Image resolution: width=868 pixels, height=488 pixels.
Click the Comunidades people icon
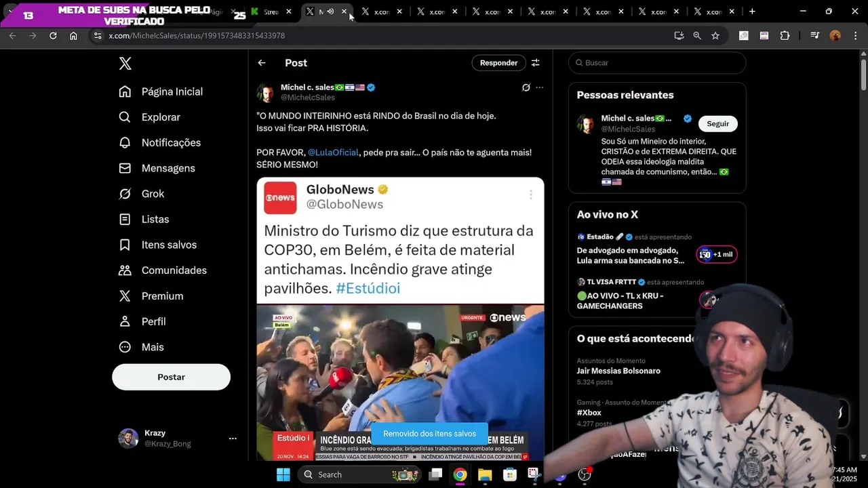point(125,270)
